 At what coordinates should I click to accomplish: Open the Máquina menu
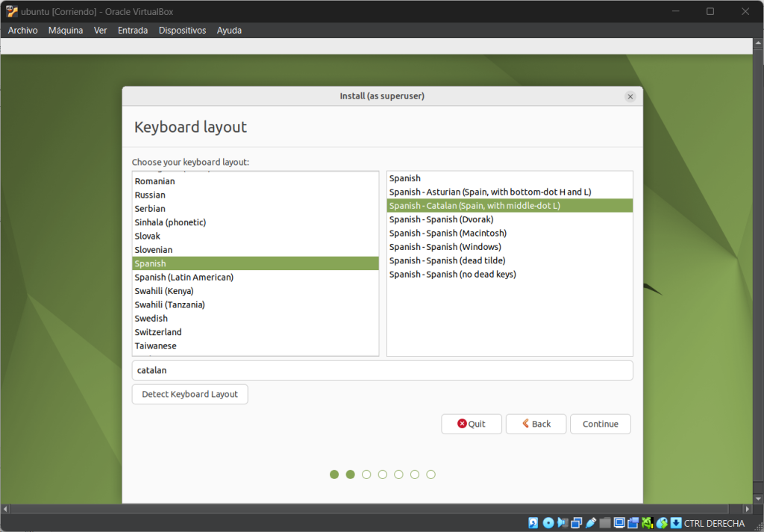tap(66, 31)
